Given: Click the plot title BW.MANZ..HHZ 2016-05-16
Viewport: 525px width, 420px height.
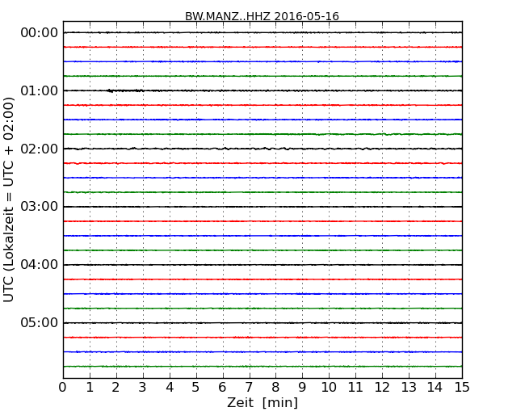Looking at the screenshot, I should [262, 16].
